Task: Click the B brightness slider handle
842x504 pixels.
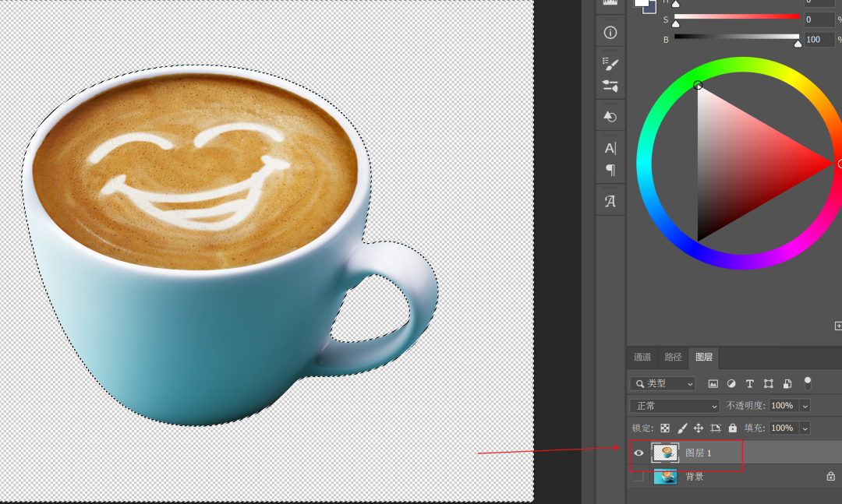Action: point(798,44)
